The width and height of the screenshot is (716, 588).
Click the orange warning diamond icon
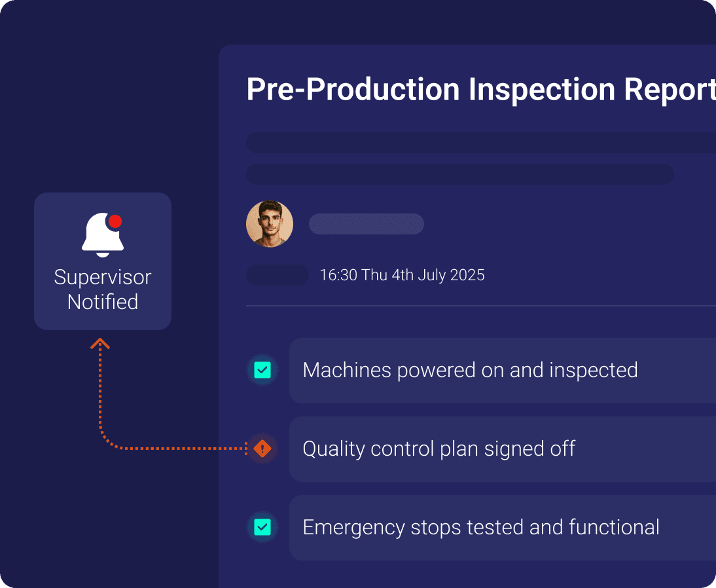[262, 449]
